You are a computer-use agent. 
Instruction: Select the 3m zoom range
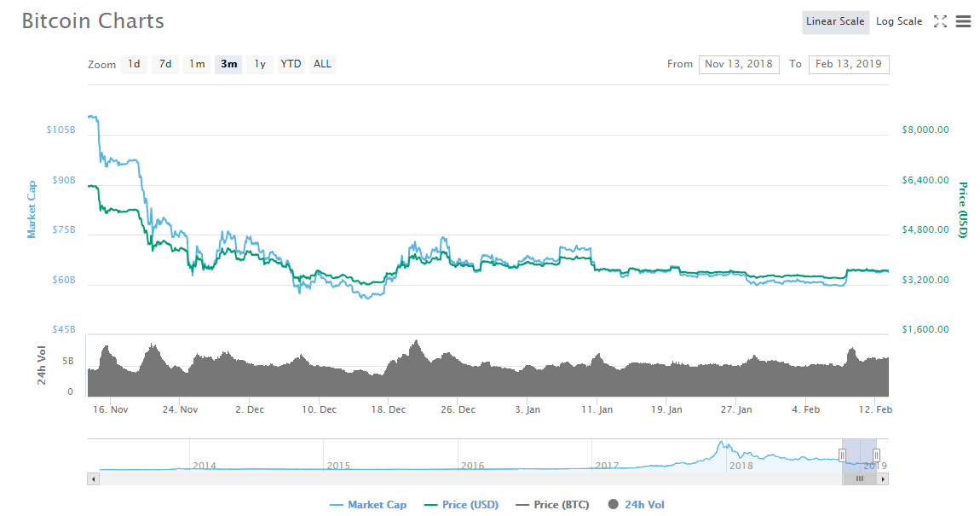point(228,64)
